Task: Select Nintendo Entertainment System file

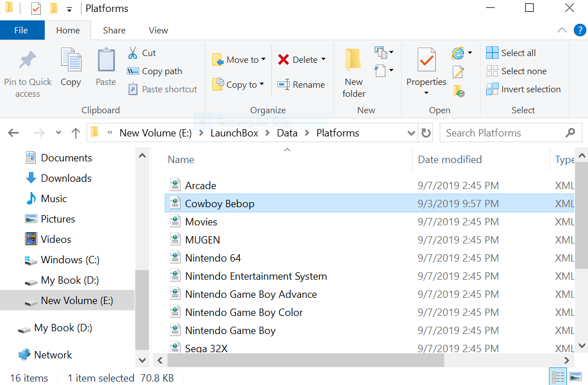Action: point(370,276)
